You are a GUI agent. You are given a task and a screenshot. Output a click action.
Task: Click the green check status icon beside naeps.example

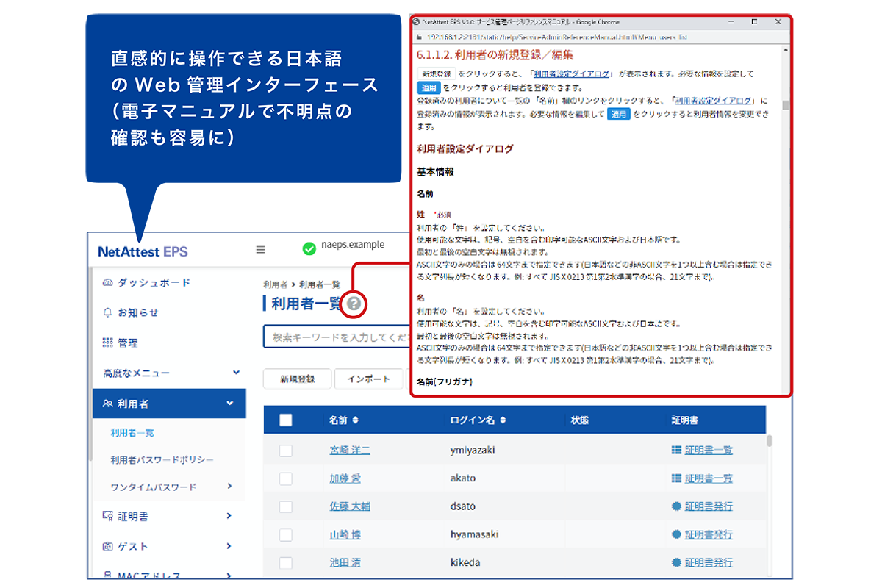(x=309, y=249)
